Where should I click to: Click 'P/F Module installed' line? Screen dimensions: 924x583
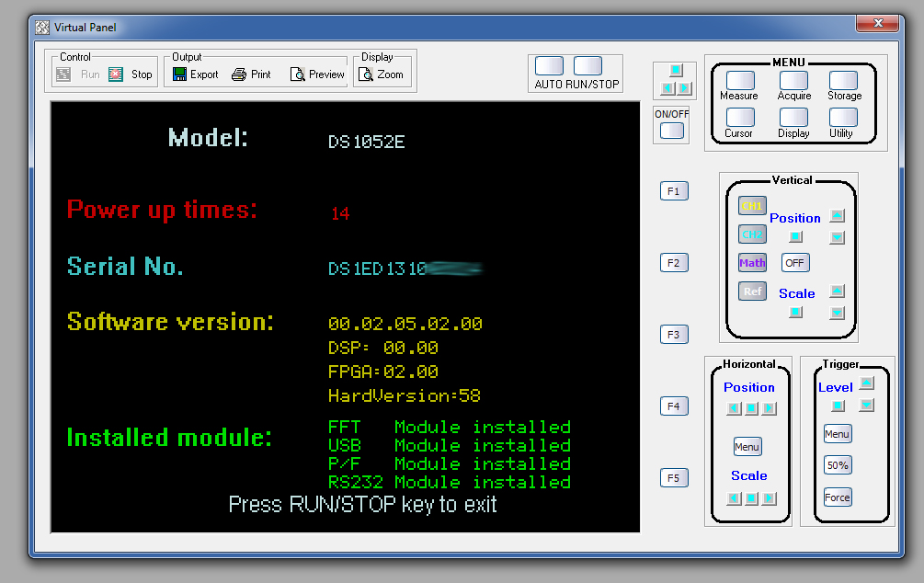pos(450,464)
